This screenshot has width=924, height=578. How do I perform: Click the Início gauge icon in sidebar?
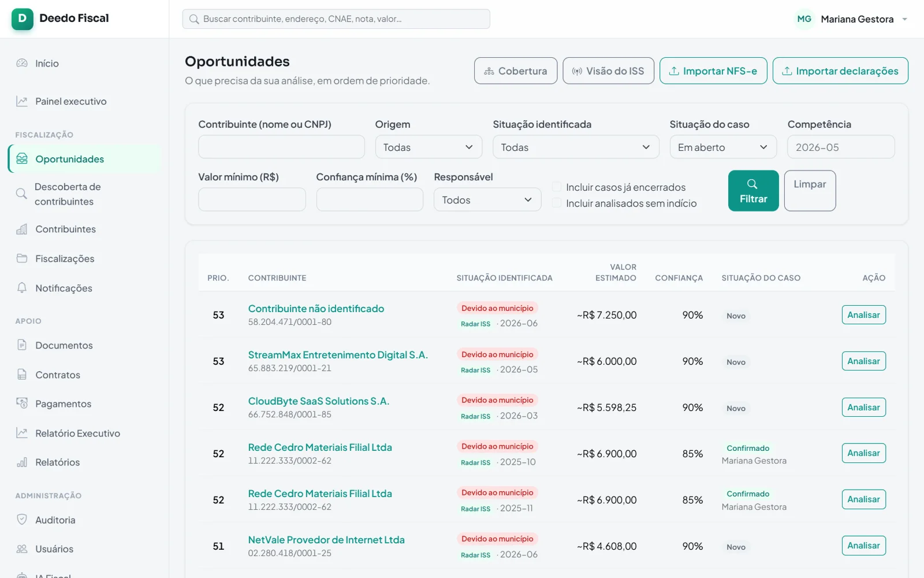point(22,63)
